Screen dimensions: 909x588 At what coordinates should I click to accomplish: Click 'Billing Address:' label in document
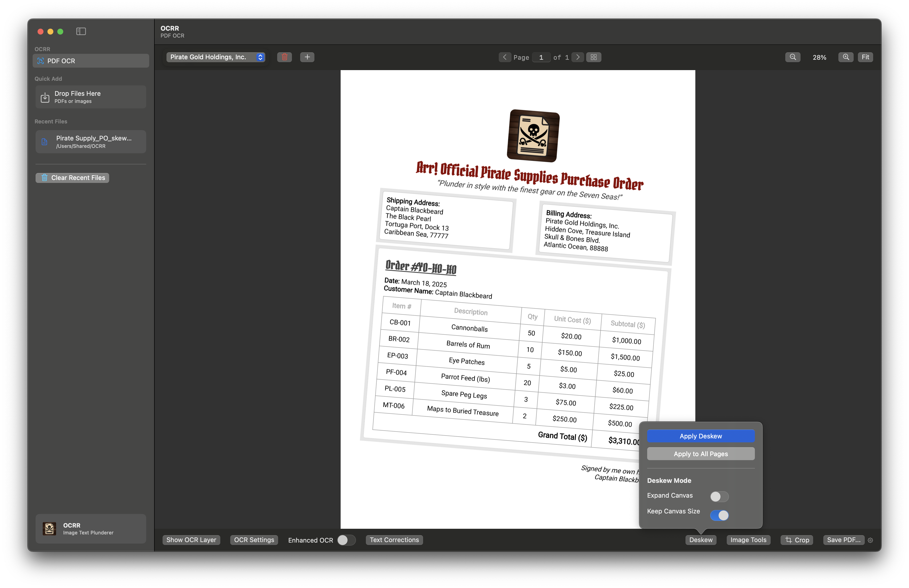pyautogui.click(x=569, y=215)
